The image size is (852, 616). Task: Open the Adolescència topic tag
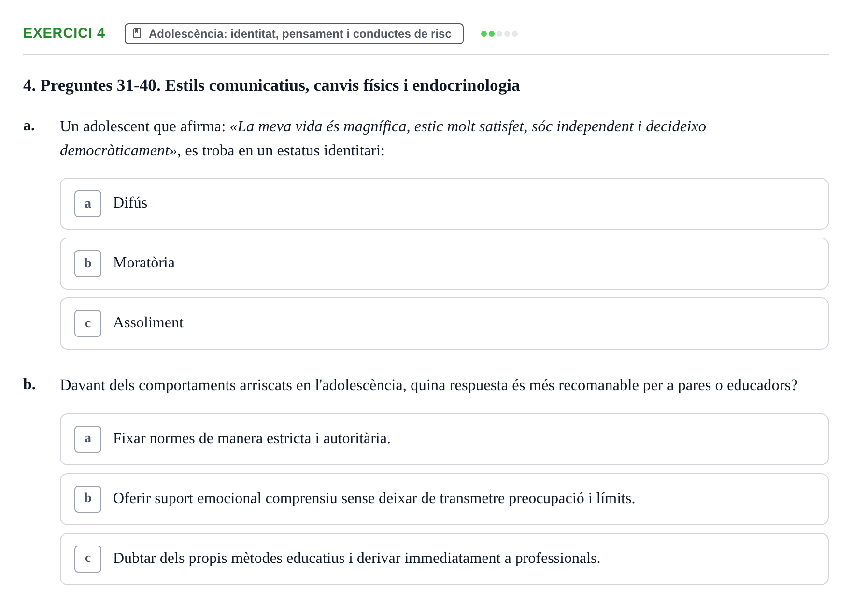pos(294,34)
